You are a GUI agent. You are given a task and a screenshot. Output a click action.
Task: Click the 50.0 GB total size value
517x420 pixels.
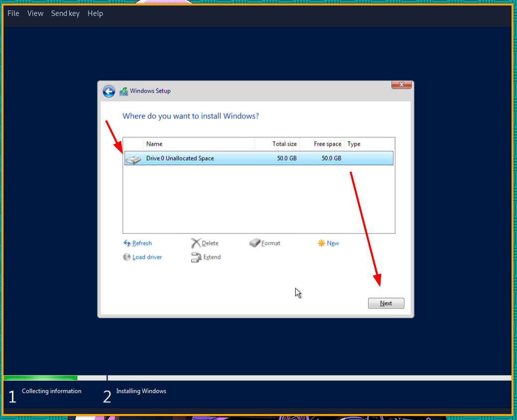tap(287, 158)
